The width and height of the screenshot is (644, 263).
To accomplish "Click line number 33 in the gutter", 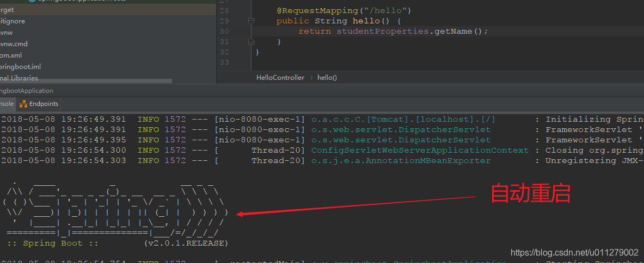I will [224, 62].
